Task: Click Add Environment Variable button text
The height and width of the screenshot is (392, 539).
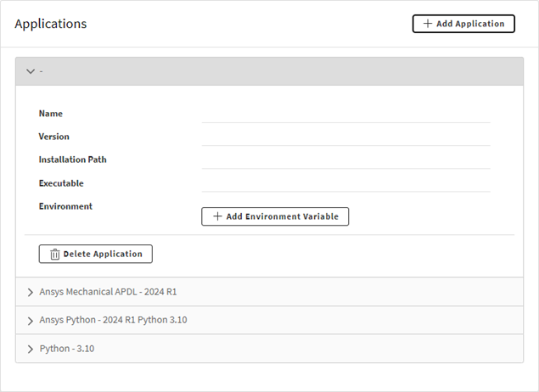Action: [282, 216]
